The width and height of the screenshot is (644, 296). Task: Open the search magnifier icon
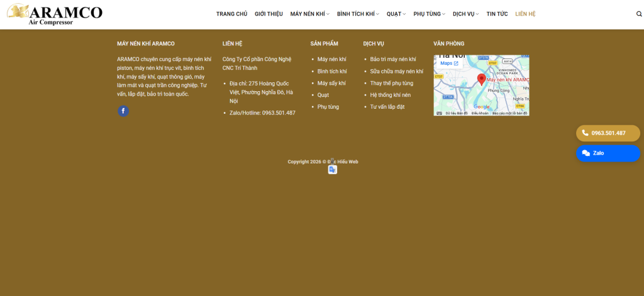click(639, 14)
